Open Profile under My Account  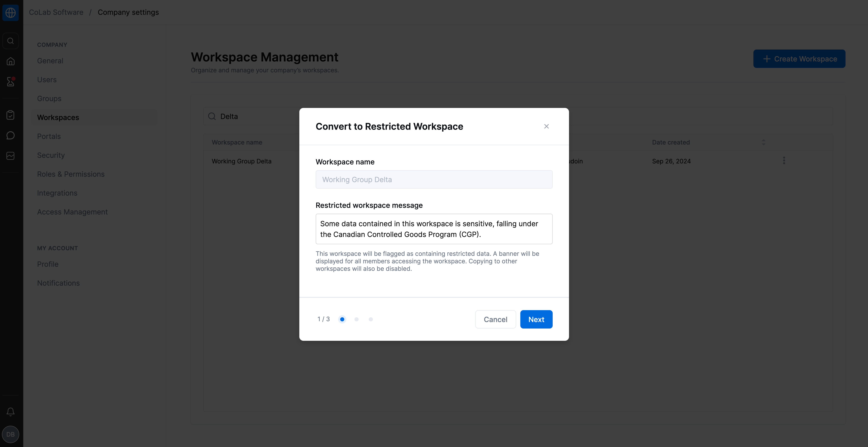coord(48,264)
